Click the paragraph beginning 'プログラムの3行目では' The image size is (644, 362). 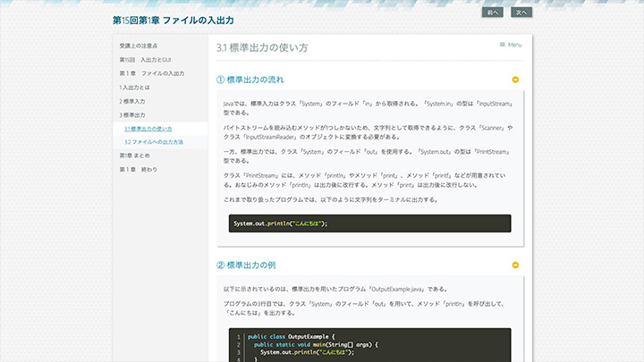[x=365, y=308]
